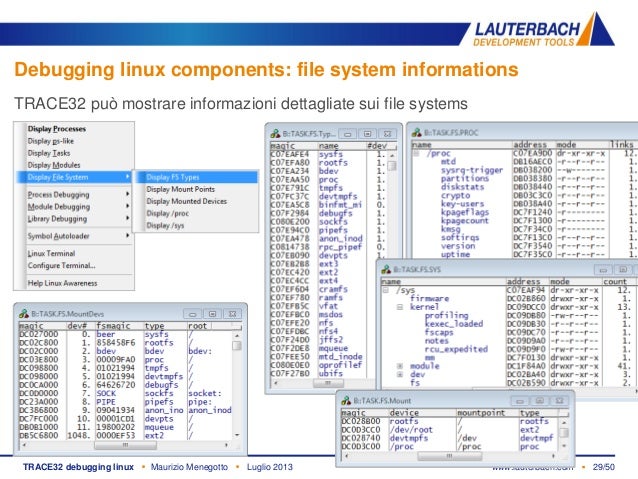Open Configure Terminal... menu entry

(61, 265)
